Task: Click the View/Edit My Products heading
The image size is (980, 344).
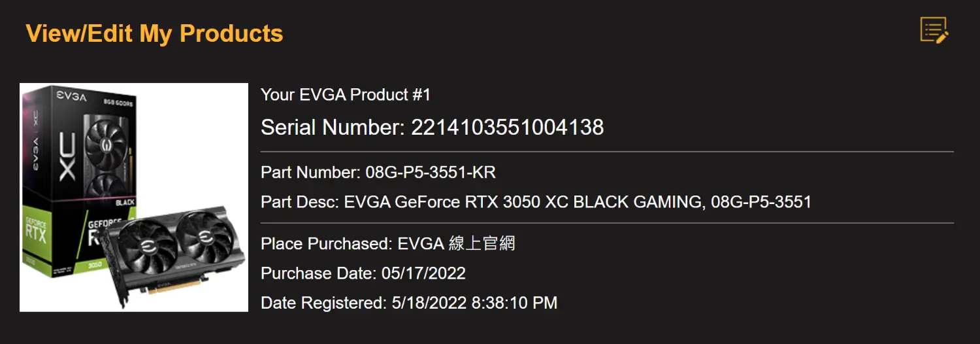Action: click(154, 33)
